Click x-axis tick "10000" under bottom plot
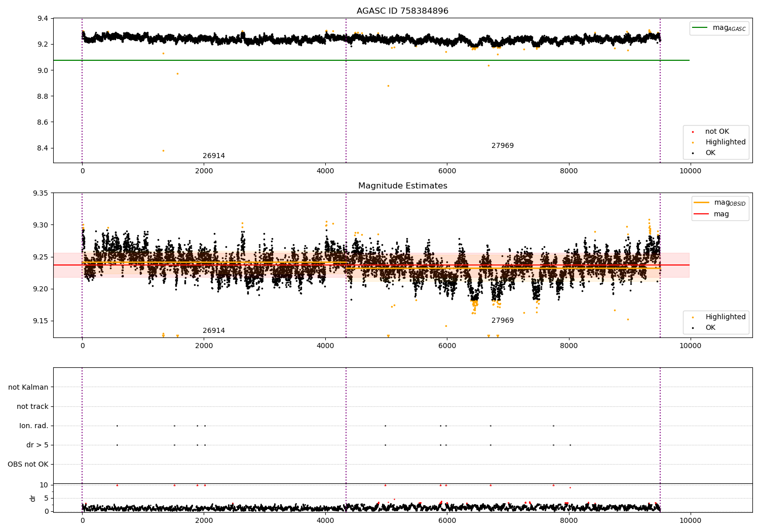760x532 pixels. tap(690, 521)
